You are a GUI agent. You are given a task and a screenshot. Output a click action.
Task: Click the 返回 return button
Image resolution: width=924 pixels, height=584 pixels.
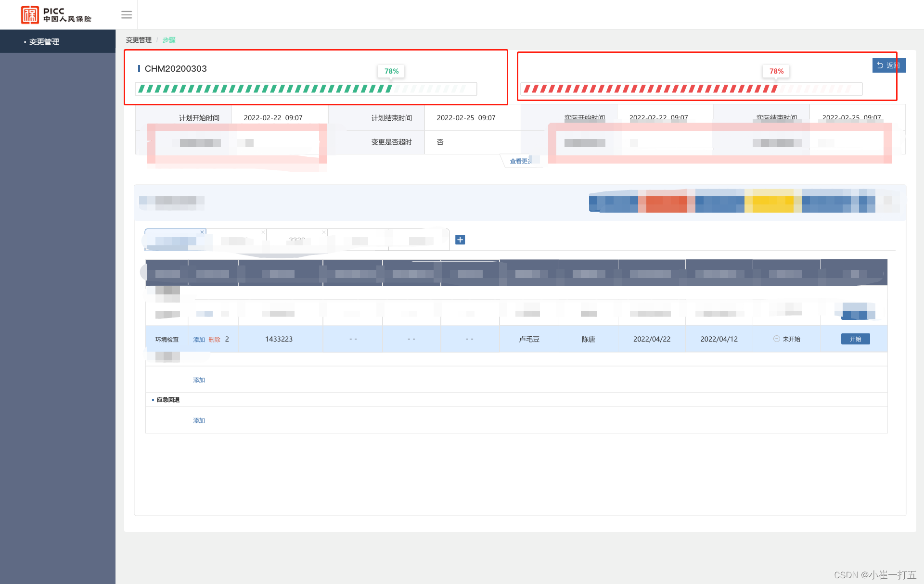[888, 65]
